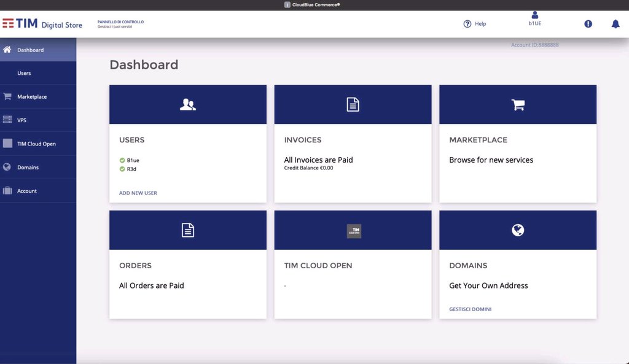629x364 pixels.
Task: Click the ADD NEW USER link
Action: coord(138,193)
